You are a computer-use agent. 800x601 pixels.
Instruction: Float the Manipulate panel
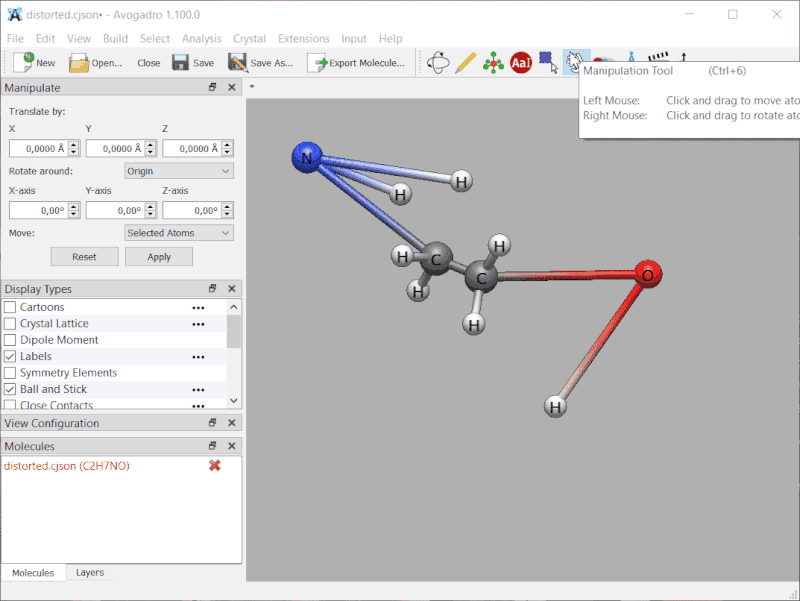[213, 87]
